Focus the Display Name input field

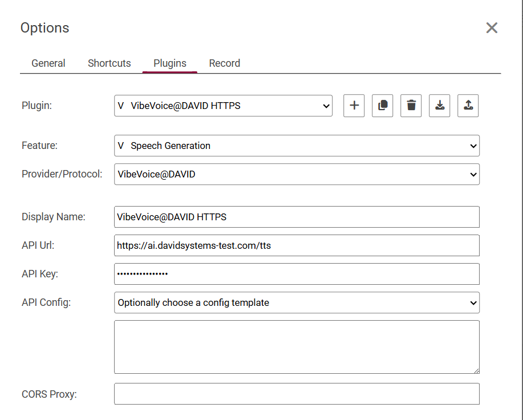click(x=297, y=217)
